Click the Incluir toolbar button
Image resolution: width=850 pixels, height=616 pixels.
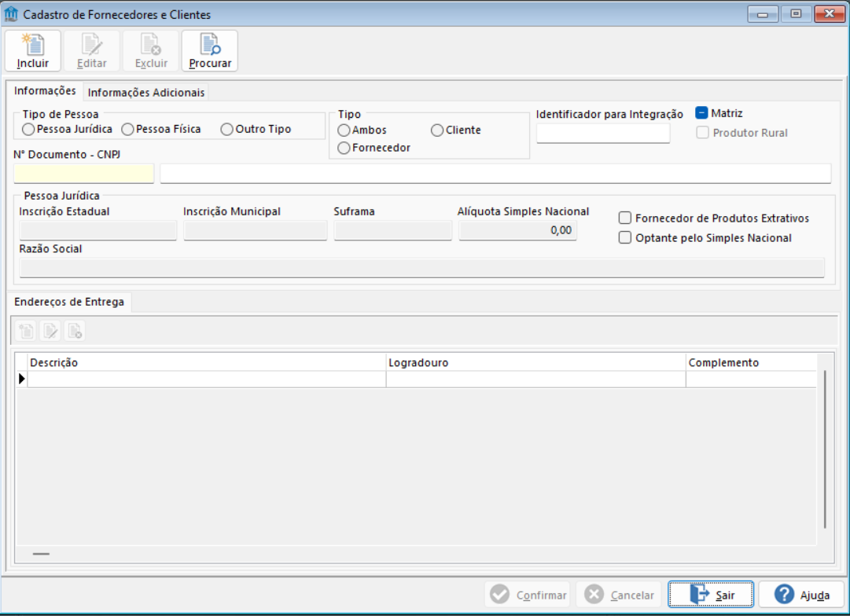33,51
